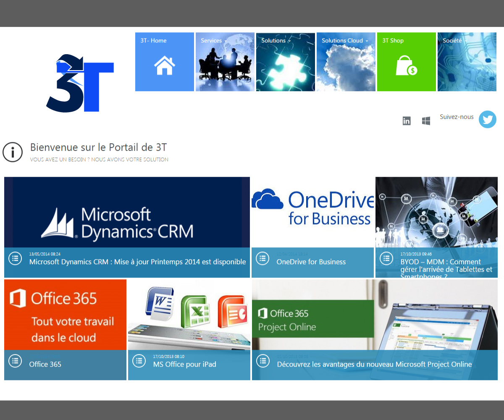Click list icon beside BYOD – MDM article

click(386, 258)
